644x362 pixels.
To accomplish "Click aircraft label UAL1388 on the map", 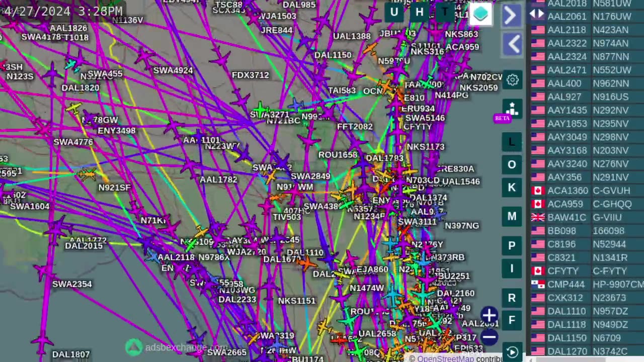I will [352, 36].
